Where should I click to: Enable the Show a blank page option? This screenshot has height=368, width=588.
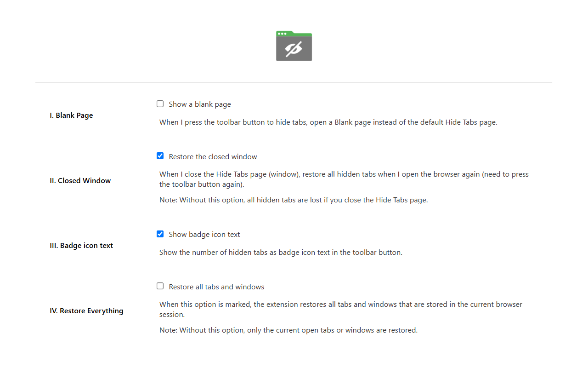160,103
